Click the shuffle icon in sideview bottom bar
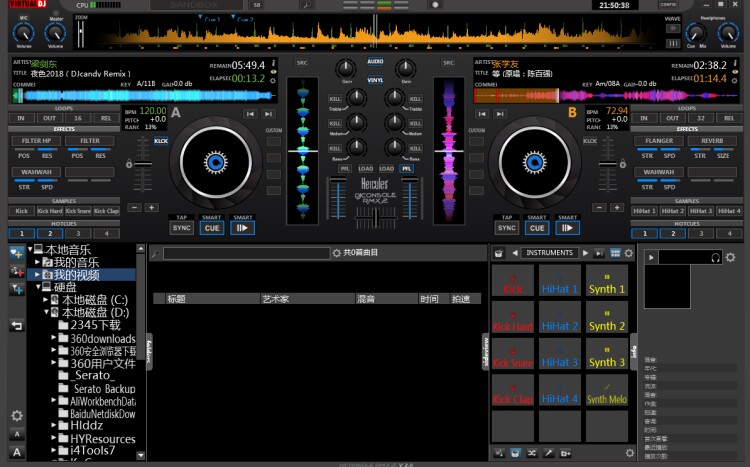 531,453
